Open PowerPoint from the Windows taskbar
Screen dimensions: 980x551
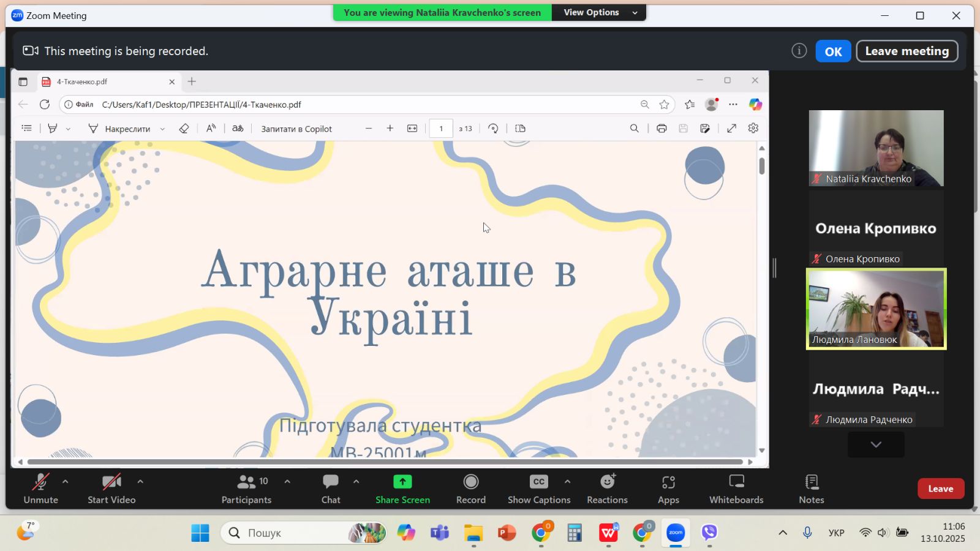coord(507,533)
